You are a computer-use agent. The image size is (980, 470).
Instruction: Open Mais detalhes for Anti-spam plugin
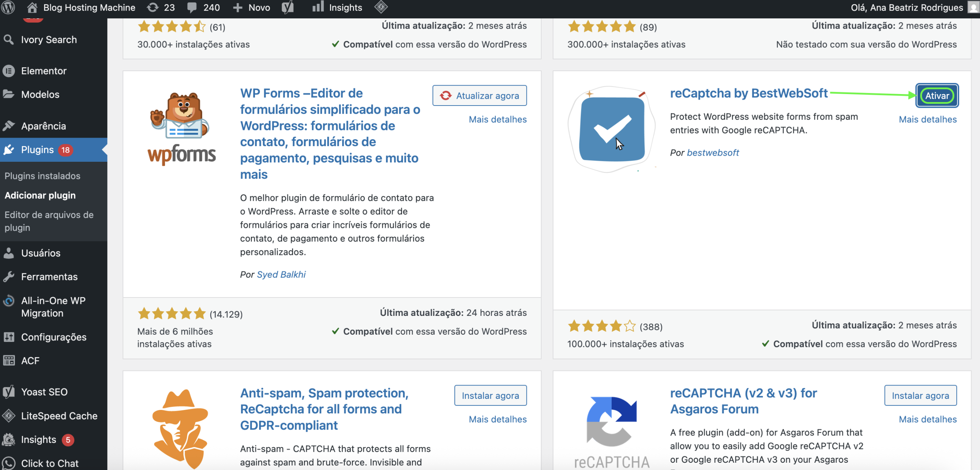(x=498, y=419)
